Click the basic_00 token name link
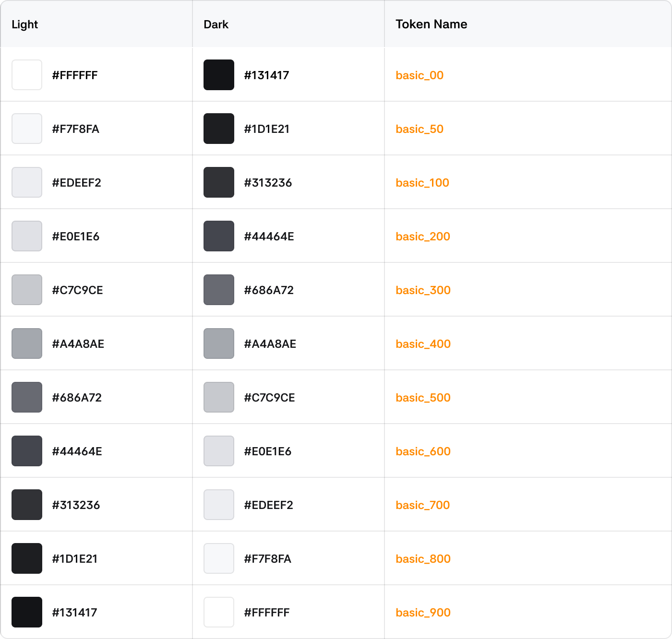This screenshot has width=672, height=639. click(x=419, y=75)
